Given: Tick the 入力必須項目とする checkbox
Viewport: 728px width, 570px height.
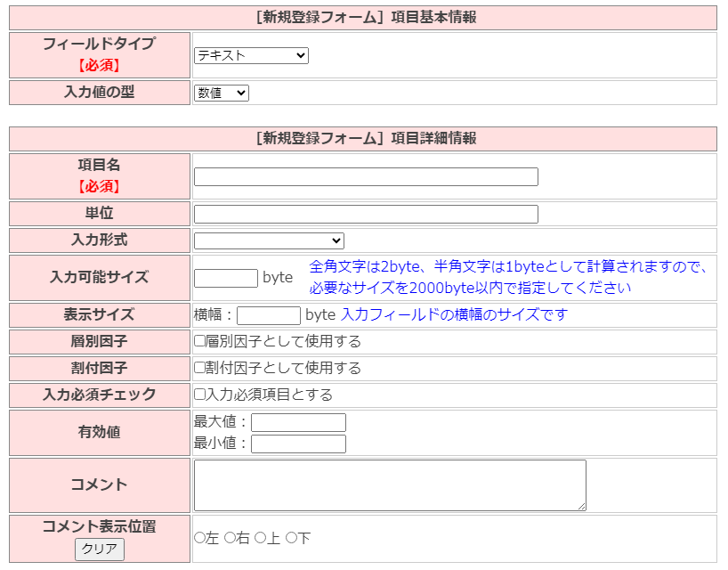Looking at the screenshot, I should (x=200, y=395).
